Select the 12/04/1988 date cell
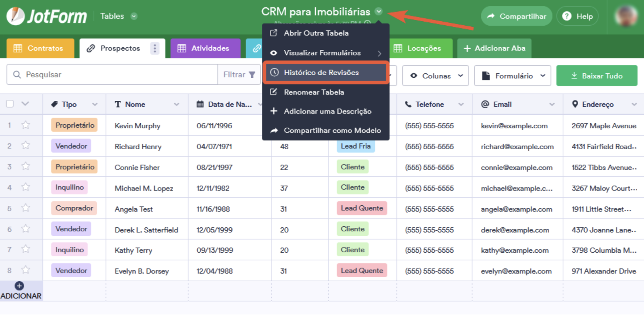 click(x=230, y=271)
